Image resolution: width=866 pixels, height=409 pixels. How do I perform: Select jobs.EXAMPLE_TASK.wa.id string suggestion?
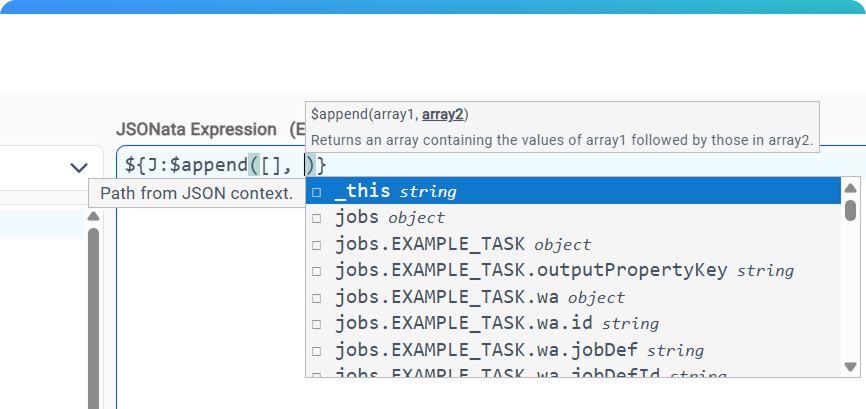coord(573,324)
